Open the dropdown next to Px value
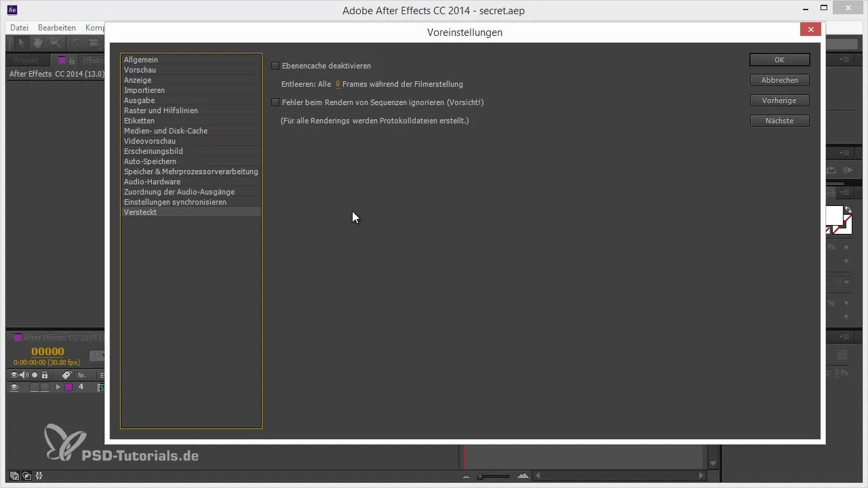Screen dimensions: 868x488 pos(846,248)
